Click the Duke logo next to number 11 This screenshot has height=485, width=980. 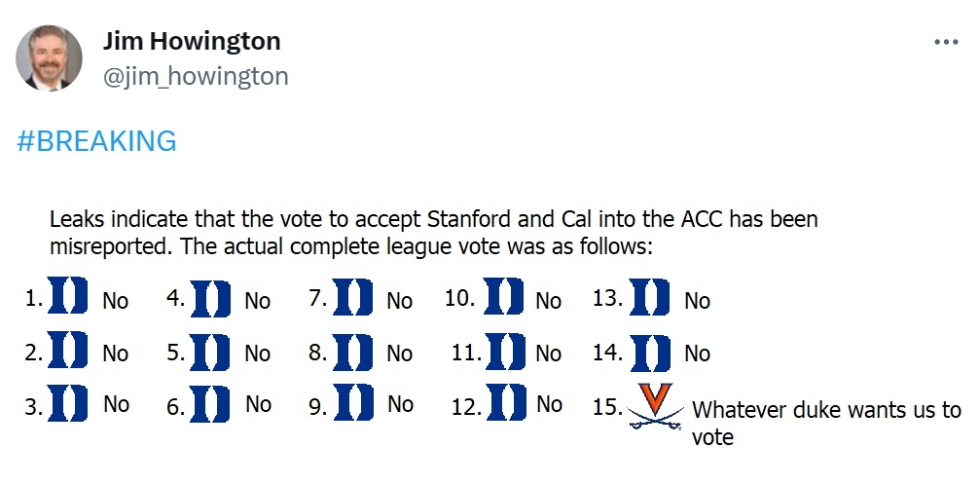(504, 351)
